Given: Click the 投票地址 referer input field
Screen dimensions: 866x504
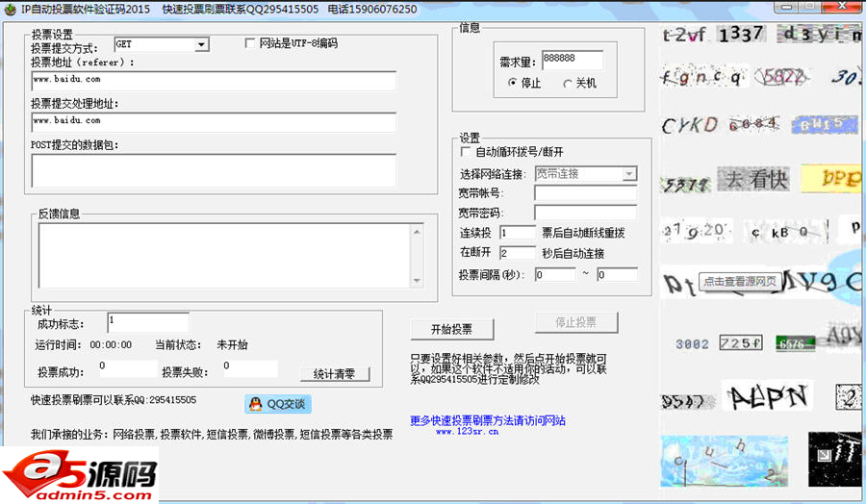Looking at the screenshot, I should click(214, 81).
